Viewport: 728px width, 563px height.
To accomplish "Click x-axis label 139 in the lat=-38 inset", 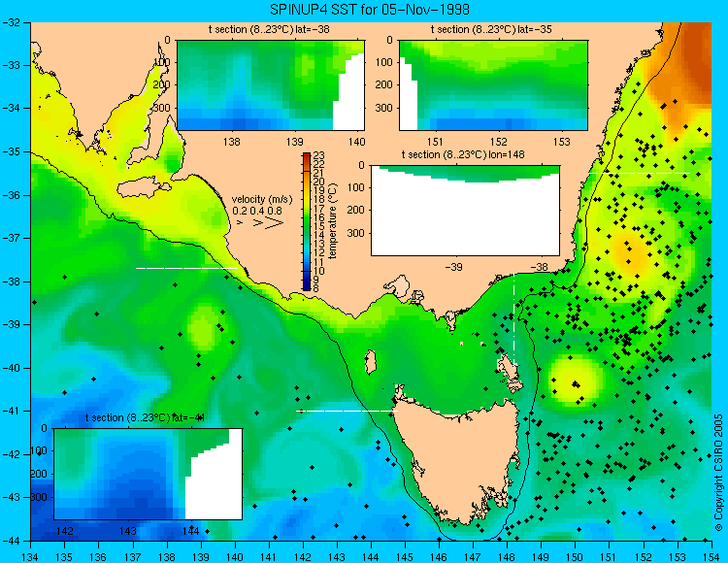I will tap(294, 142).
